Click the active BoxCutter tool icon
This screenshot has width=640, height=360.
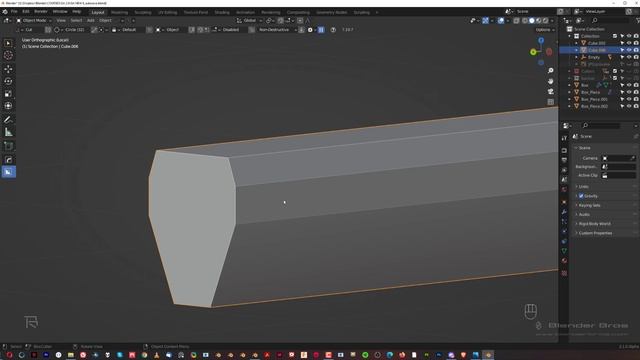coord(8,172)
